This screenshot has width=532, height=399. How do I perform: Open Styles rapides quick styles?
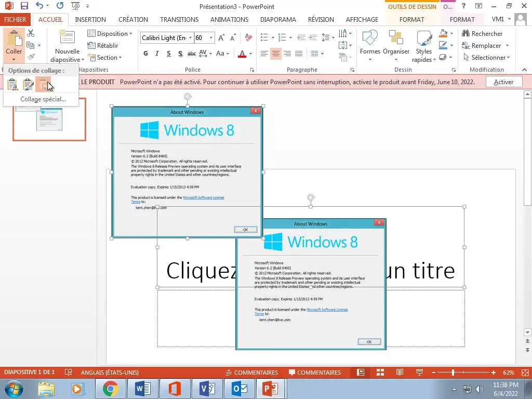(x=424, y=46)
